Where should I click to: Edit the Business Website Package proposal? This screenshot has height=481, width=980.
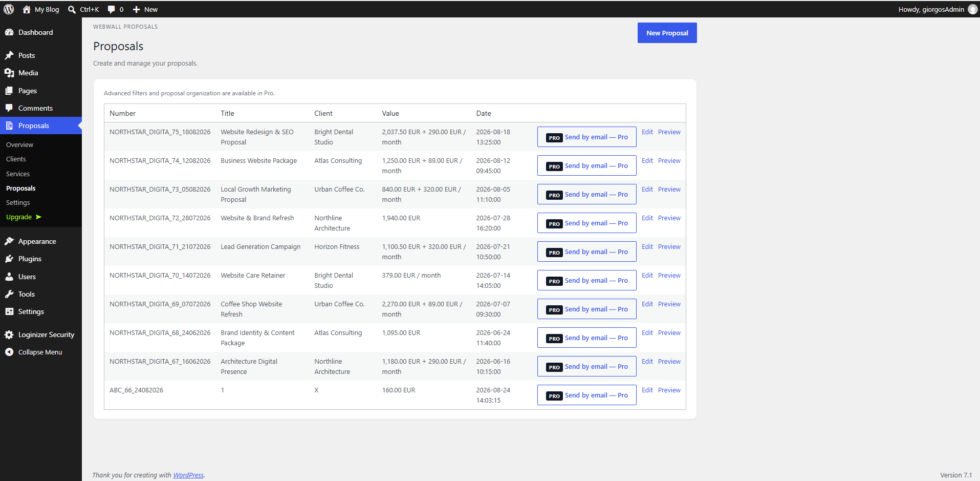(647, 160)
